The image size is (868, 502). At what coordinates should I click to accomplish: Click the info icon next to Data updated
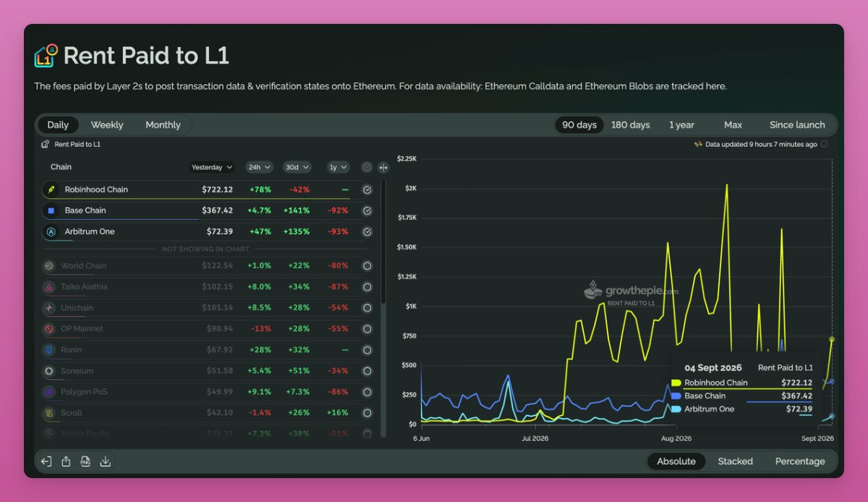(825, 144)
